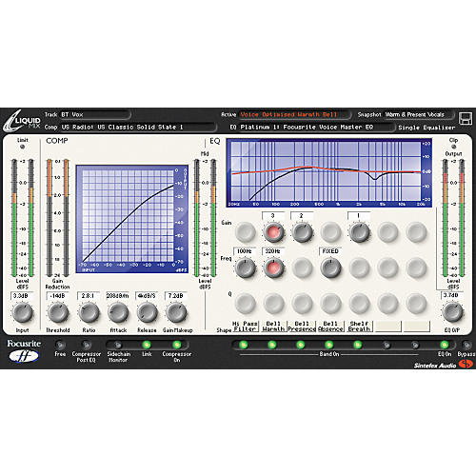Click the Liquid Mix logo
Viewport: 476px width, 476px height.
[x=22, y=121]
